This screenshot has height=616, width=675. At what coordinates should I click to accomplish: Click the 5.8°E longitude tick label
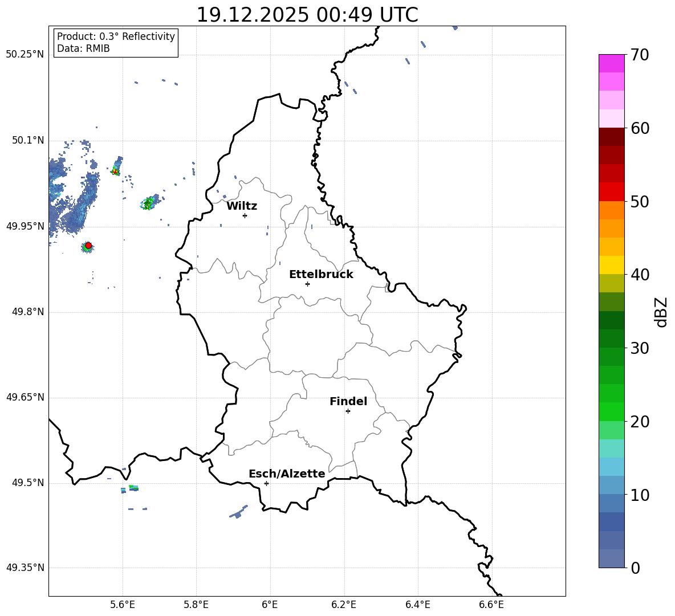click(196, 605)
